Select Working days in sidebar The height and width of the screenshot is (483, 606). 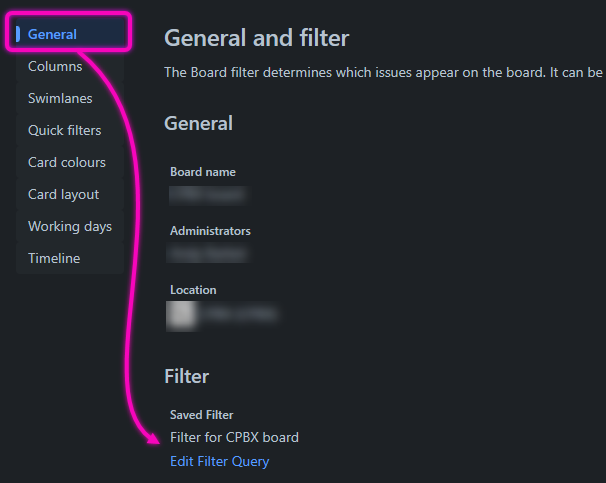tap(69, 227)
